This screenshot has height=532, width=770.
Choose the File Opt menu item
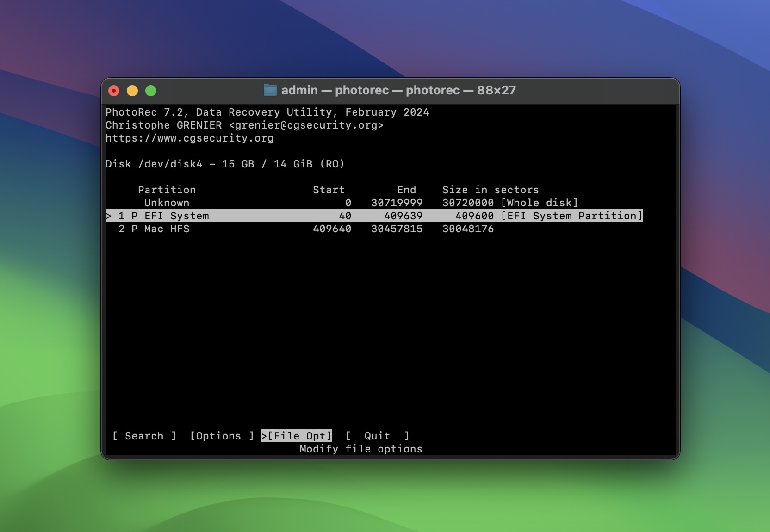(x=297, y=436)
